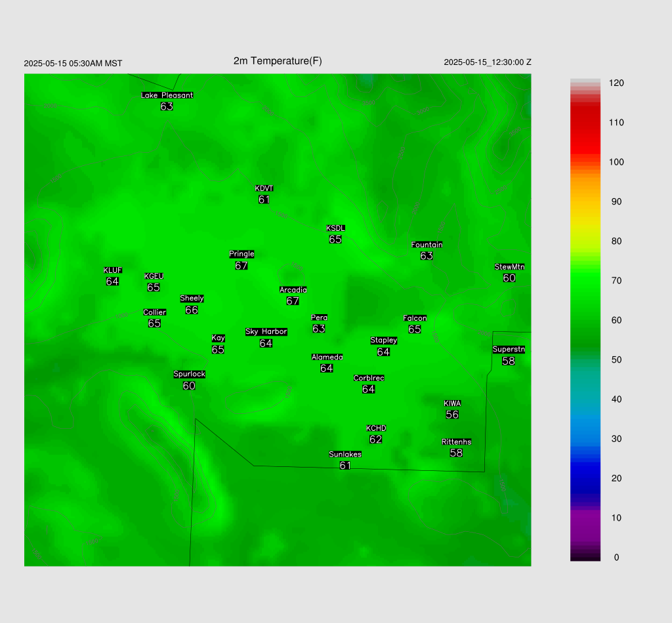Click the colorbar label 120
Screen dimensions: 672x623
(616, 83)
